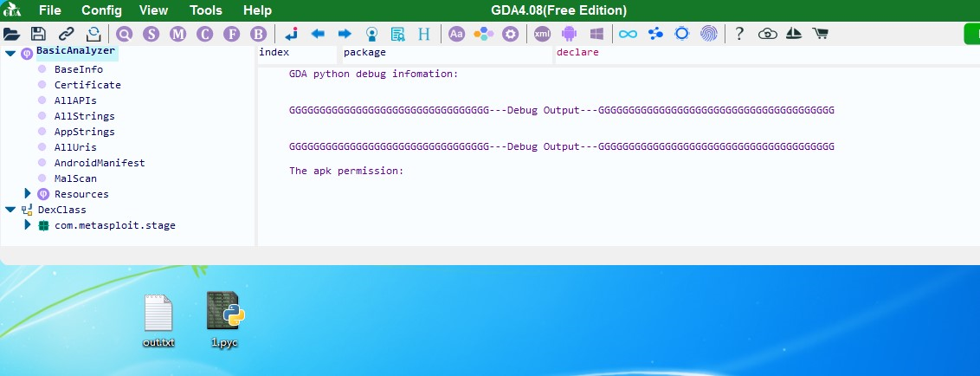Select MalScan in the tree
Screen dimensions: 980x376
tap(75, 178)
